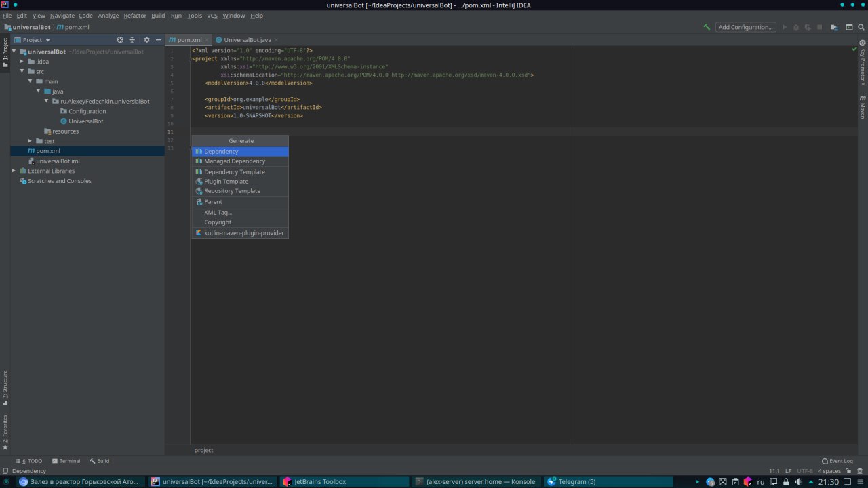Select Dependency in Generate popup
The width and height of the screenshot is (868, 488).
(x=240, y=152)
